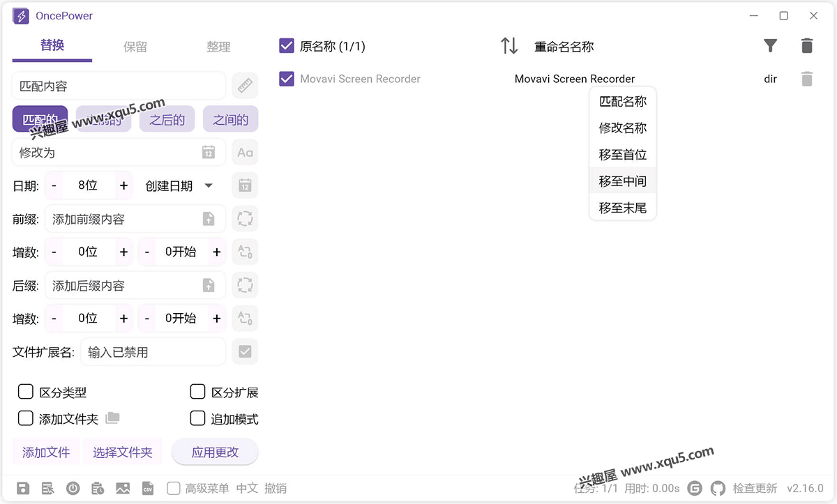Select 移至末尾 in the context menu
Image resolution: width=837 pixels, height=504 pixels.
coord(623,207)
